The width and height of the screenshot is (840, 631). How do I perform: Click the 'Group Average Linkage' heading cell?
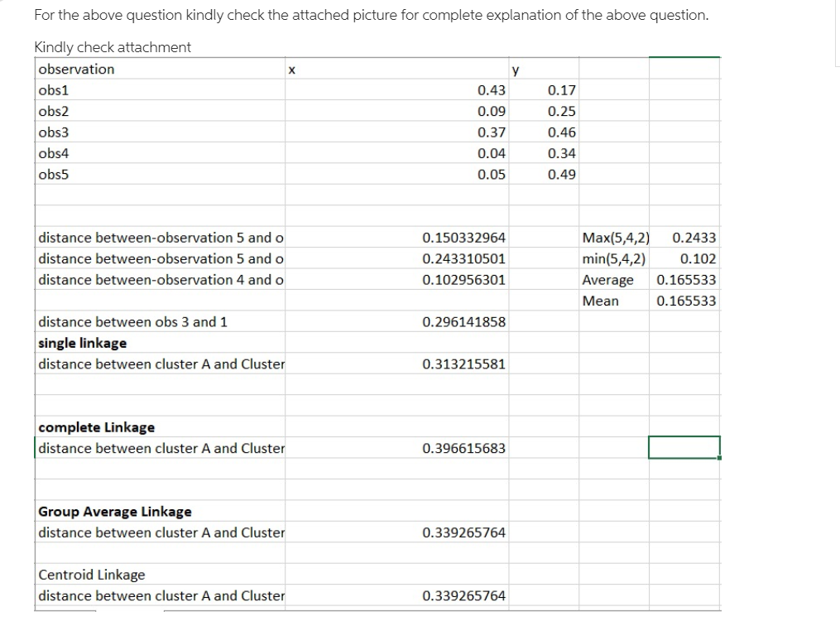tap(160, 512)
